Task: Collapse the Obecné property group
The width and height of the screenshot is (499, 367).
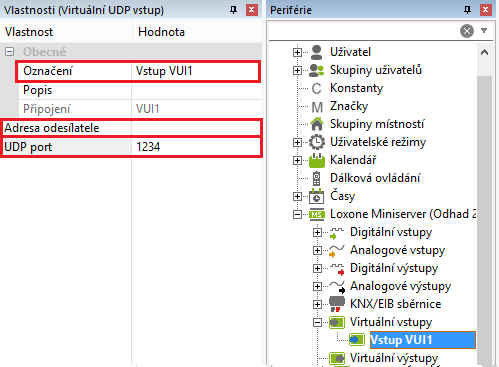Action: click(x=10, y=52)
